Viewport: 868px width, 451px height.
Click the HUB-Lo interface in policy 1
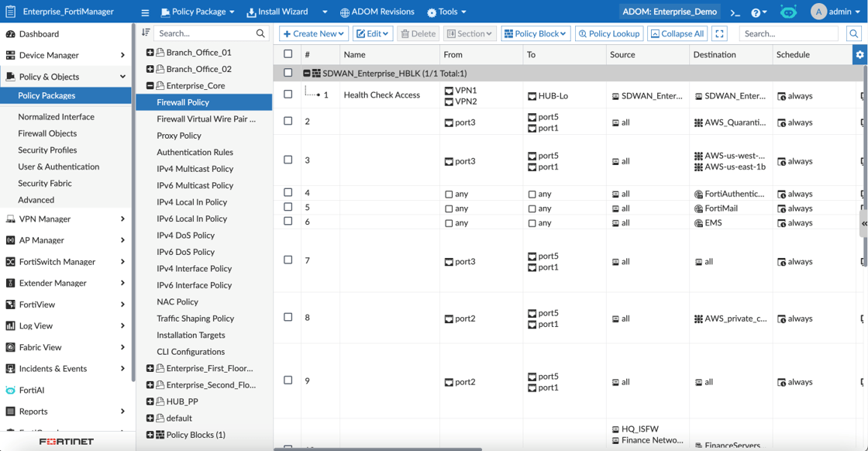[548, 96]
